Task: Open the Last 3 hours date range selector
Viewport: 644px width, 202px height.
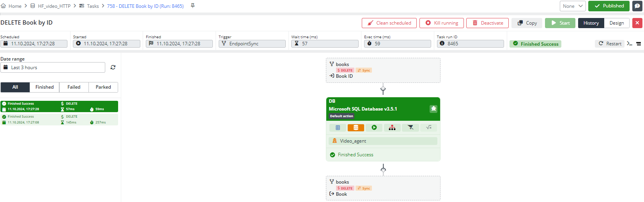Action: coord(53,68)
